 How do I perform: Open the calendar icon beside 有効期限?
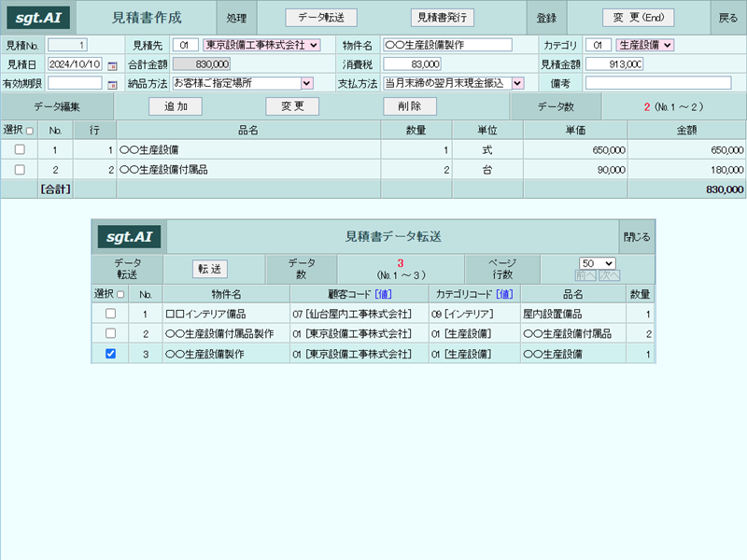click(112, 85)
